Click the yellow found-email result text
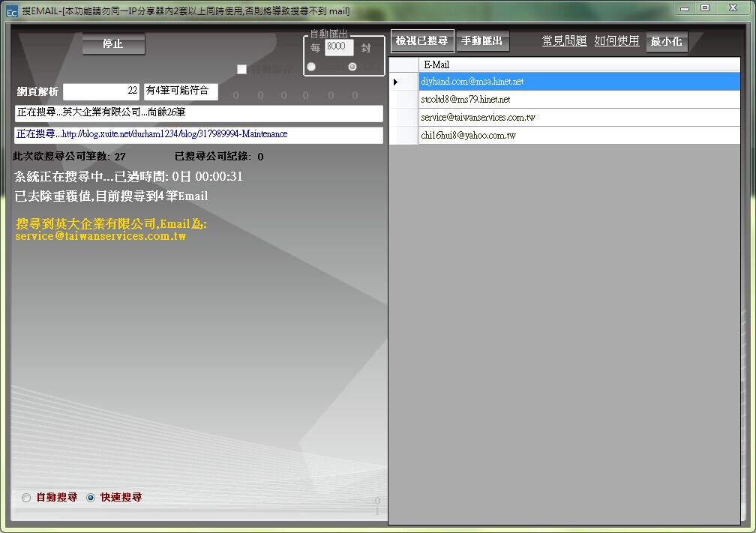Screen dimensions: 756x533 (111, 230)
